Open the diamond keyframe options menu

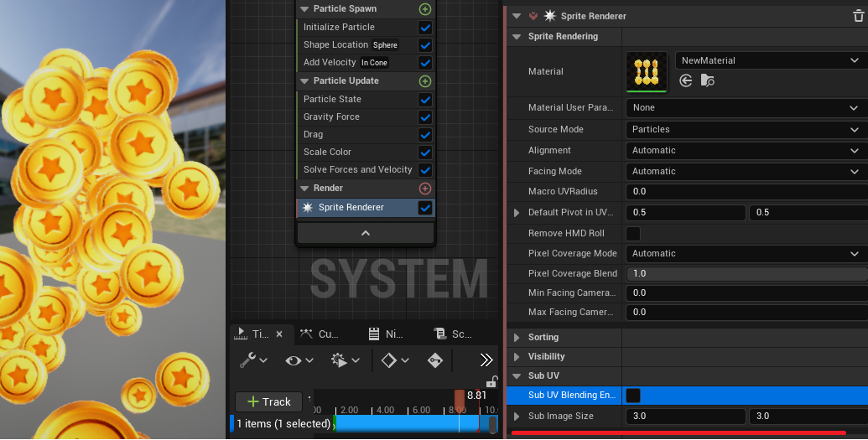[x=395, y=360]
